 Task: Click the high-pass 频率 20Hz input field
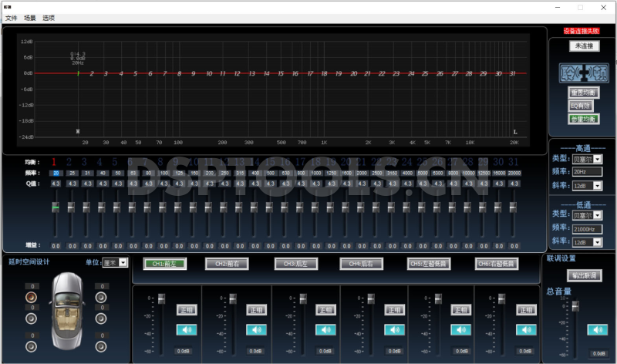(x=587, y=173)
